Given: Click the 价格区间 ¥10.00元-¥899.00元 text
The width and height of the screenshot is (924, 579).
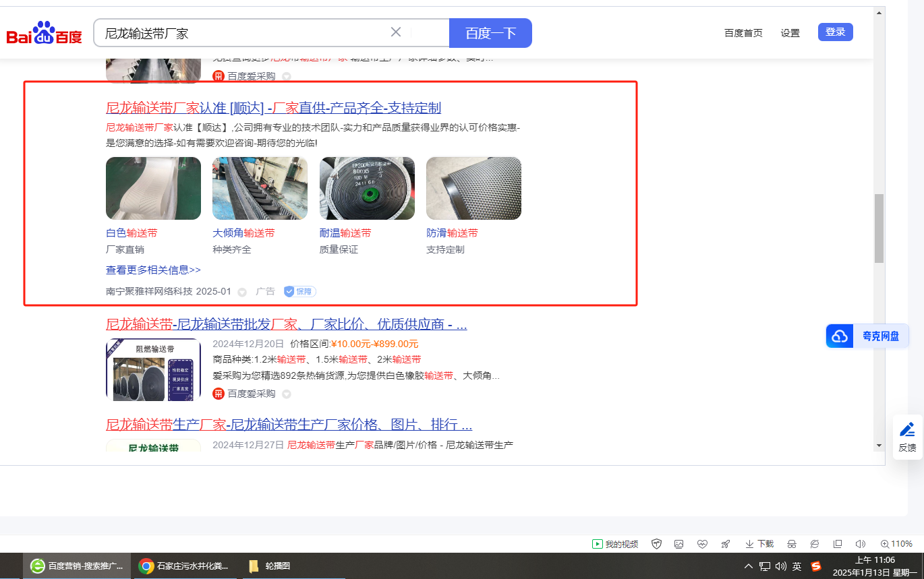Looking at the screenshot, I should pos(354,344).
